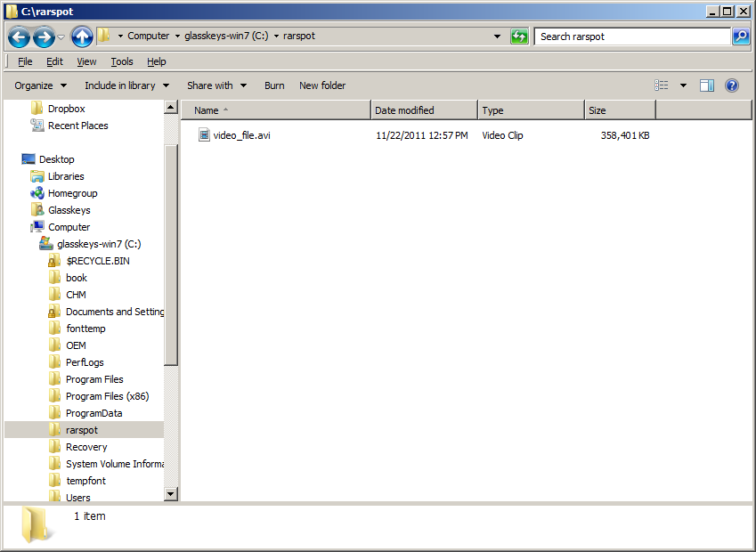Open the view options dropdown arrow
Image resolution: width=756 pixels, height=552 pixels.
(683, 85)
